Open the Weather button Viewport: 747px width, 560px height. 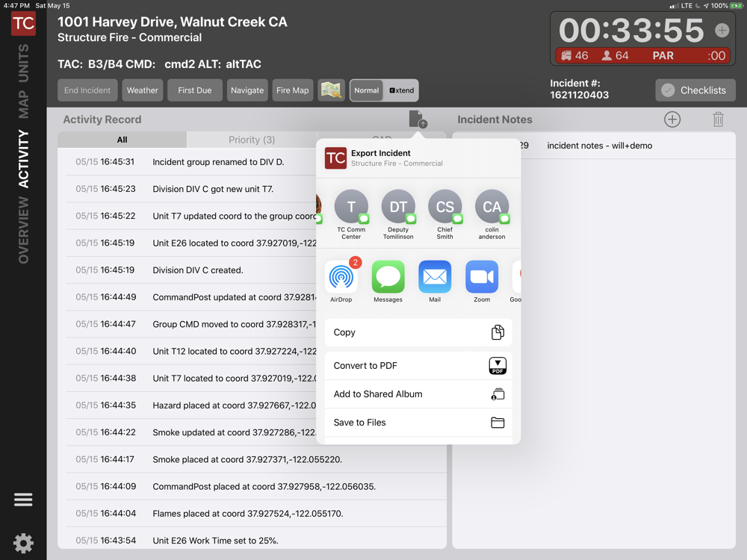[x=142, y=90]
